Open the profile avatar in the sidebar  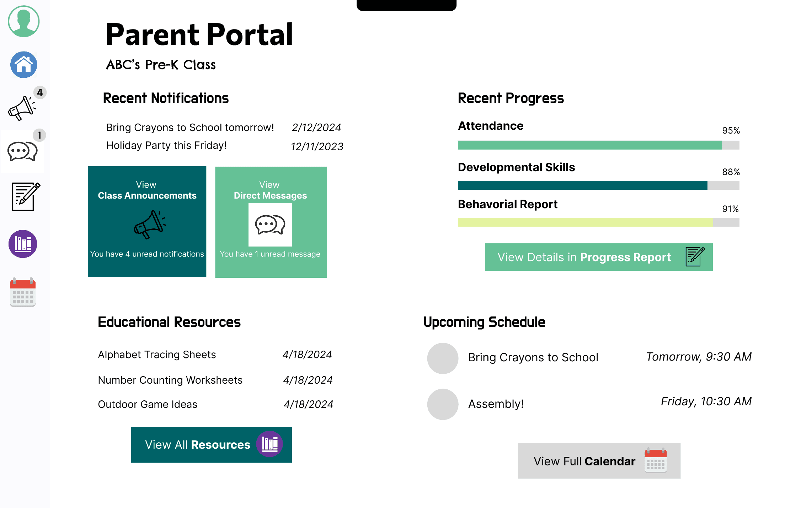click(22, 21)
